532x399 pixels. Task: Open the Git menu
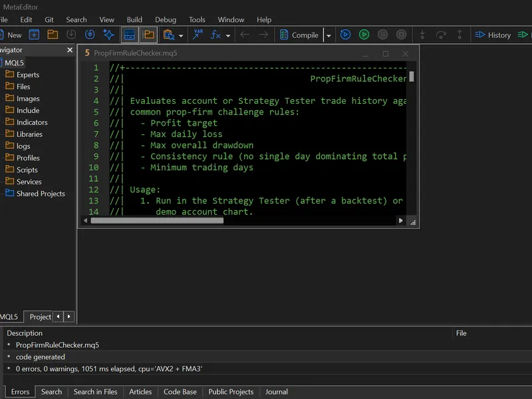pos(49,20)
